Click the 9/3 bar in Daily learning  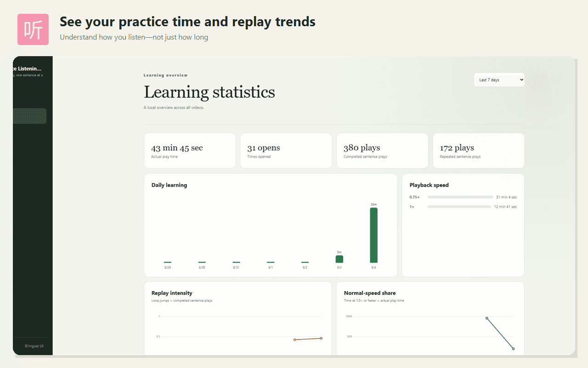[x=339, y=259]
